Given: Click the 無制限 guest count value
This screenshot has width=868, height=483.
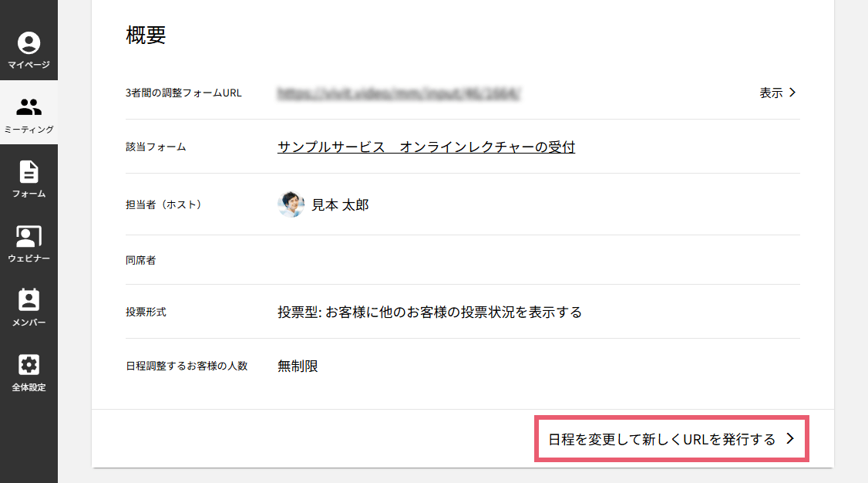Looking at the screenshot, I should (x=298, y=366).
